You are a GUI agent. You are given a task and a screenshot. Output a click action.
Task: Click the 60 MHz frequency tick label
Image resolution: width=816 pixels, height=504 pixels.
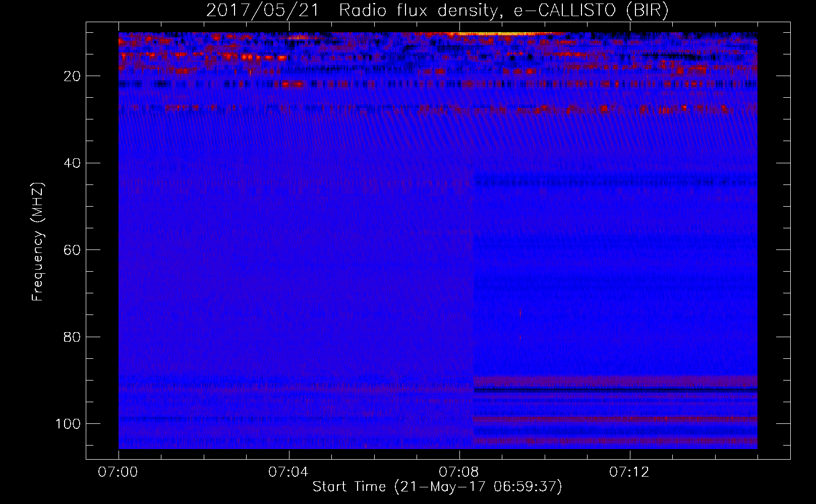coord(72,250)
